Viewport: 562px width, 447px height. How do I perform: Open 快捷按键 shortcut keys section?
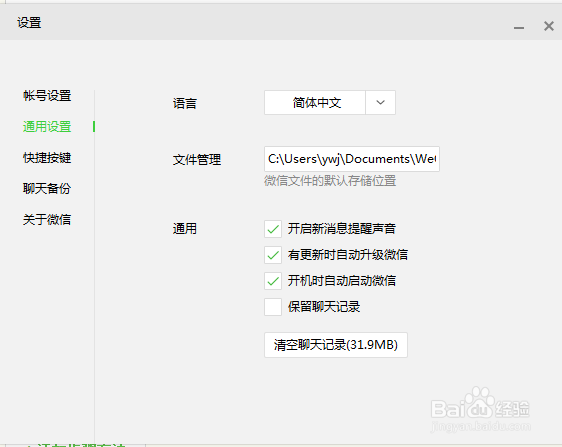(47, 158)
